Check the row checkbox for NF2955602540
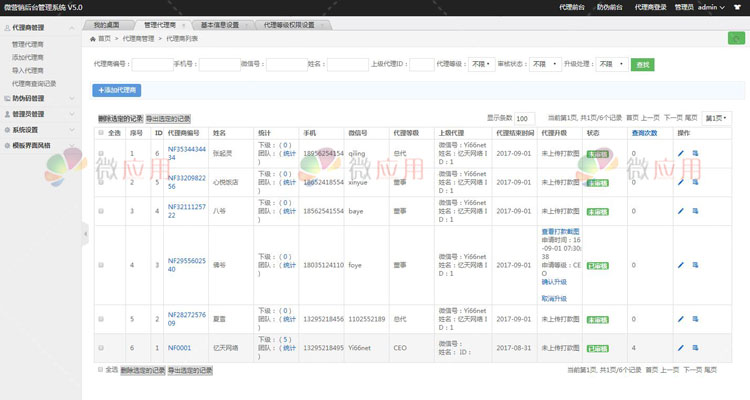The width and height of the screenshot is (750, 400). pos(101,265)
